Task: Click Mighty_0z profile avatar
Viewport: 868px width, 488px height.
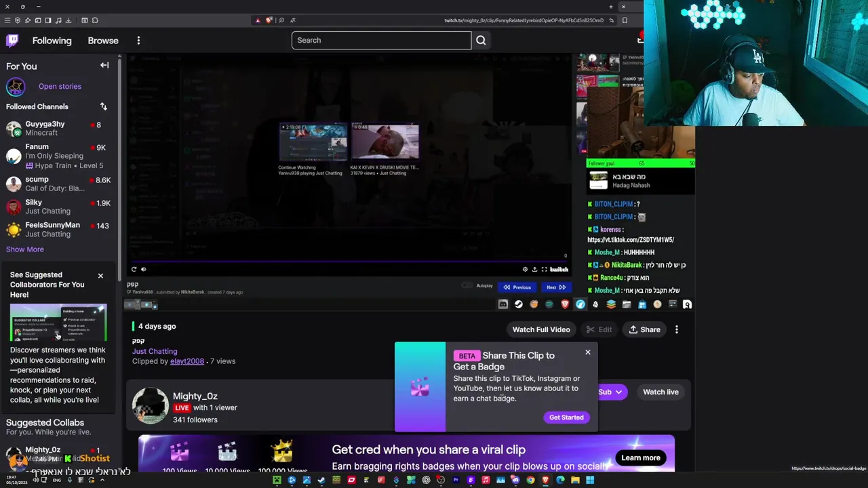Action: click(x=150, y=406)
